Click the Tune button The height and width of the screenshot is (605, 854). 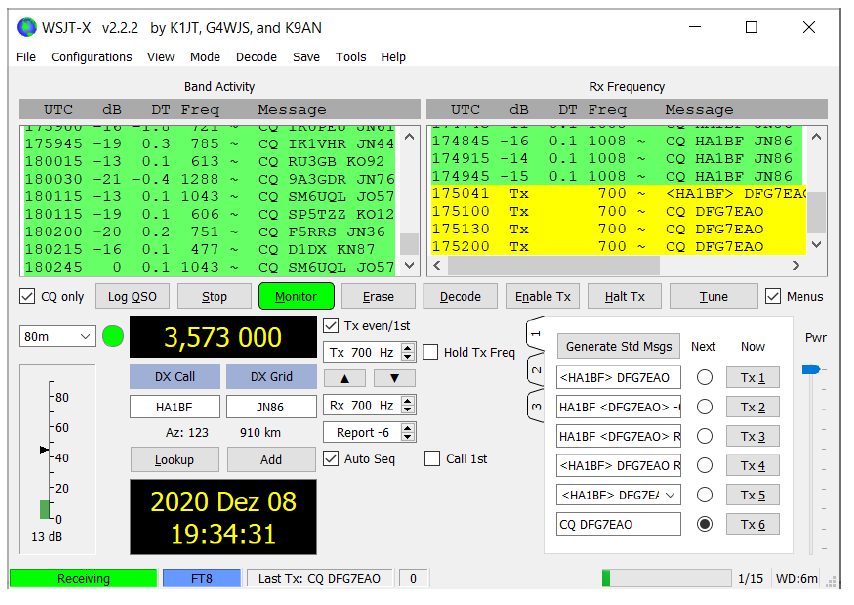[713, 296]
